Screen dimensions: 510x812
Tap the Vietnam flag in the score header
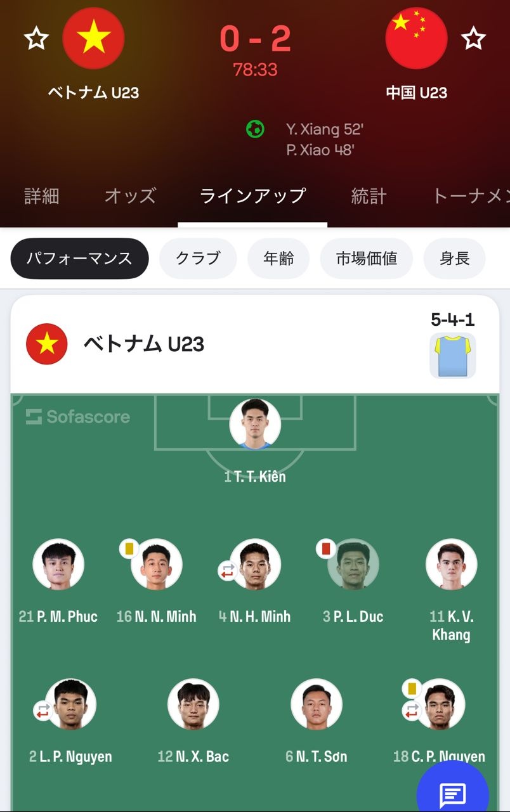[x=93, y=39]
